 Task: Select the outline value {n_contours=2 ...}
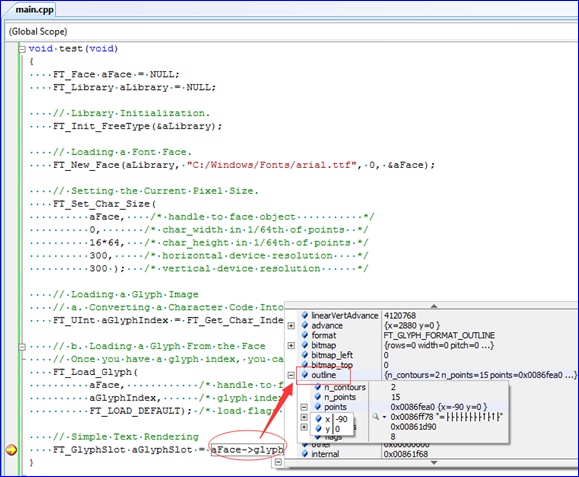[x=480, y=375]
